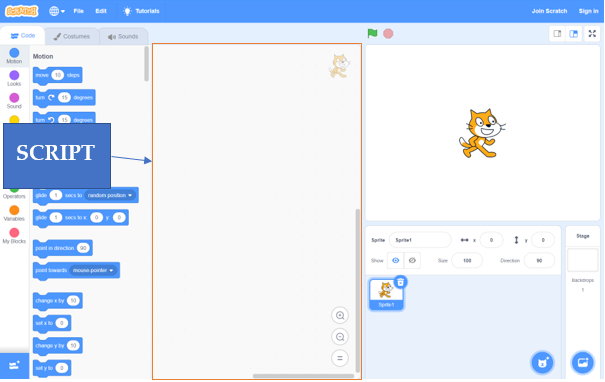Delete Sprite1 using the trash icon
Image resolution: width=605 pixels, height=382 pixels.
pyautogui.click(x=401, y=282)
